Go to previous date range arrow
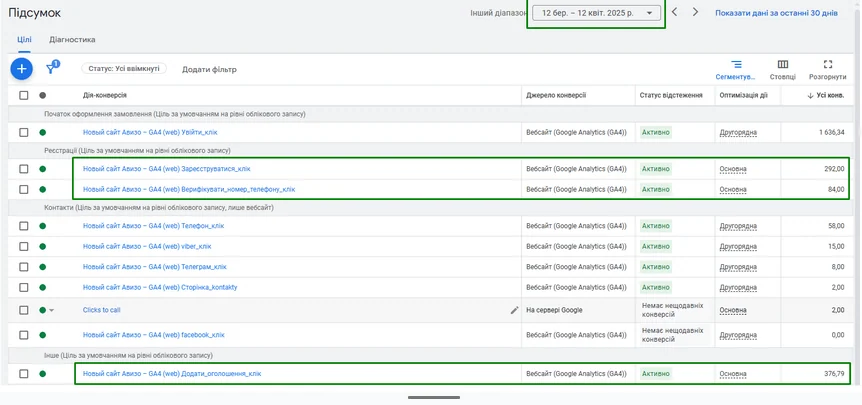Image resolution: width=862 pixels, height=405 pixels. click(x=675, y=12)
